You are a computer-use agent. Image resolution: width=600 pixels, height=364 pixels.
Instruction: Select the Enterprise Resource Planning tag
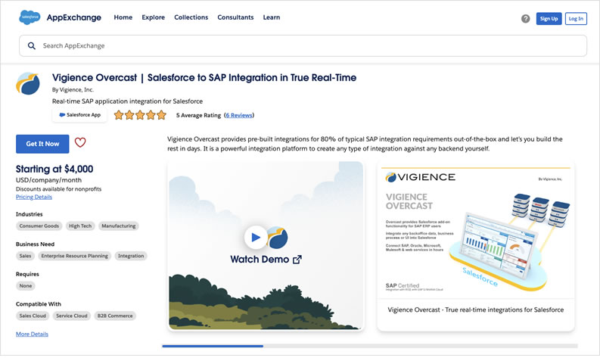tap(75, 256)
